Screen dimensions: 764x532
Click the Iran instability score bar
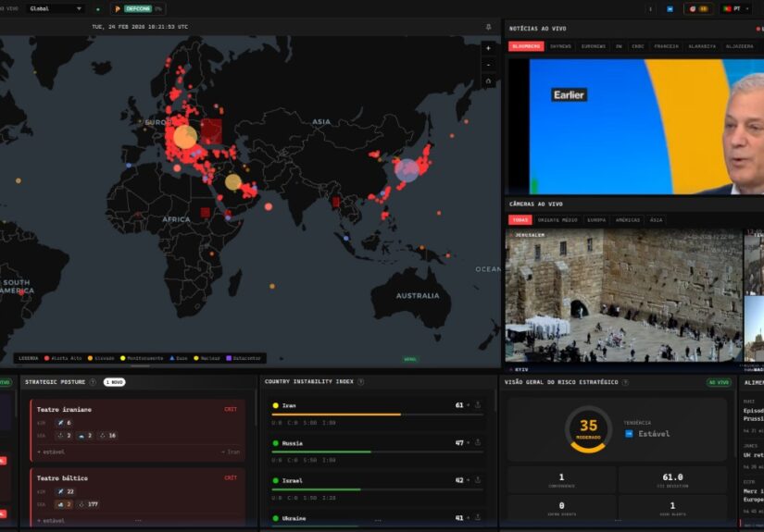click(x=377, y=414)
